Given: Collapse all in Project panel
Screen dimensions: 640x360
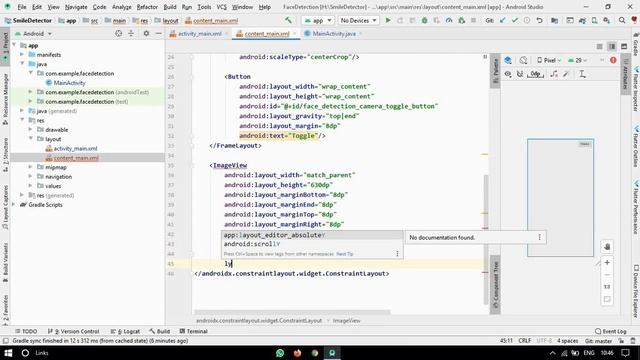Looking at the screenshot, I should (131, 33).
